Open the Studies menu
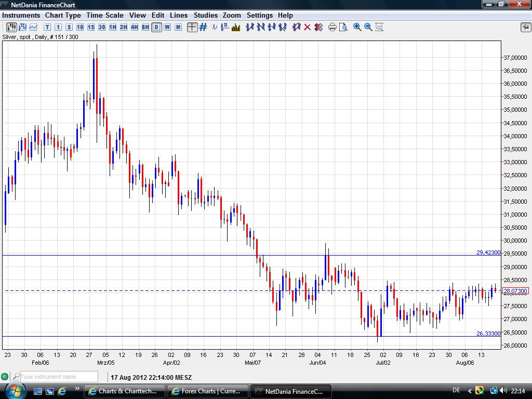Image resolution: width=532 pixels, height=399 pixels. coord(205,15)
